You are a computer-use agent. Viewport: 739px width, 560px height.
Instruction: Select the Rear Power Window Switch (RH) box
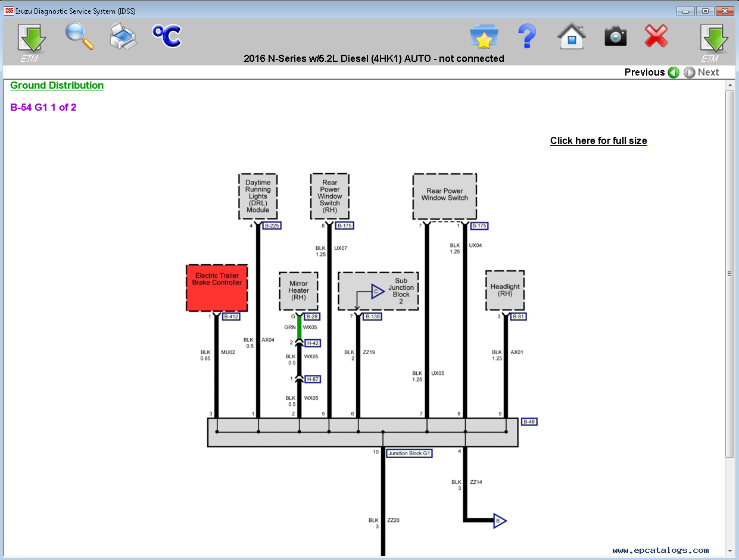tap(330, 196)
